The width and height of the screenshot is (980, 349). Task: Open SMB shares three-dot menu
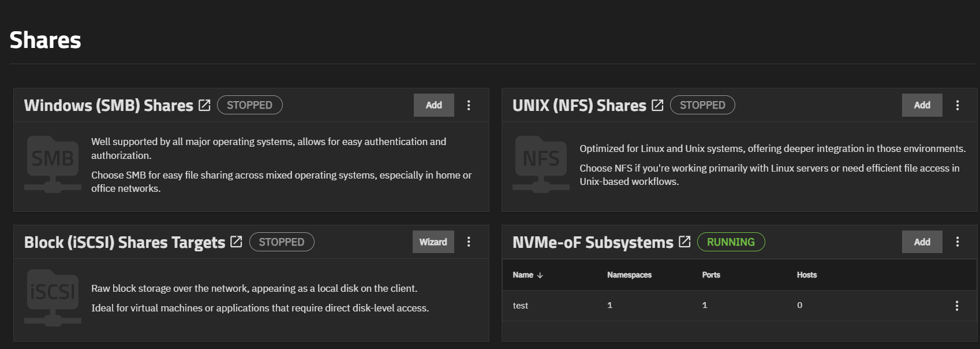point(469,105)
